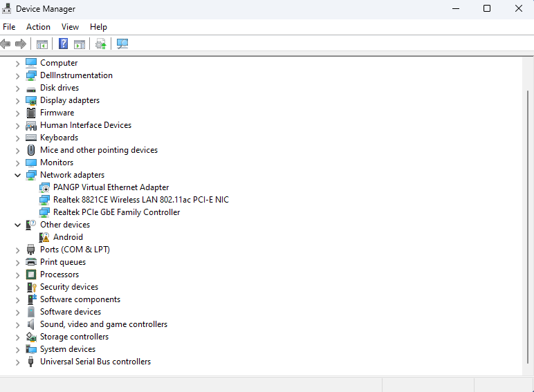Open the Help menu
Image resolution: width=534 pixels, height=392 pixels.
[x=98, y=27]
